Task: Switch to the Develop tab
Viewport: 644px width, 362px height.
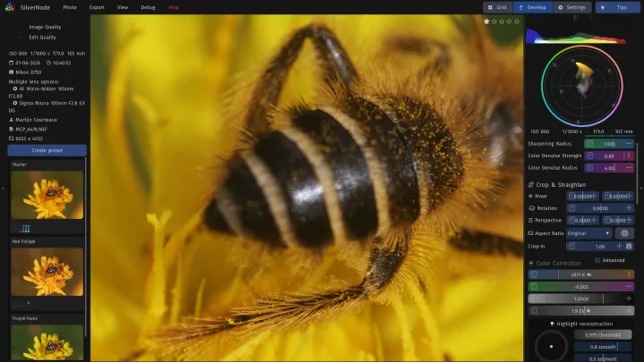Action: (533, 7)
